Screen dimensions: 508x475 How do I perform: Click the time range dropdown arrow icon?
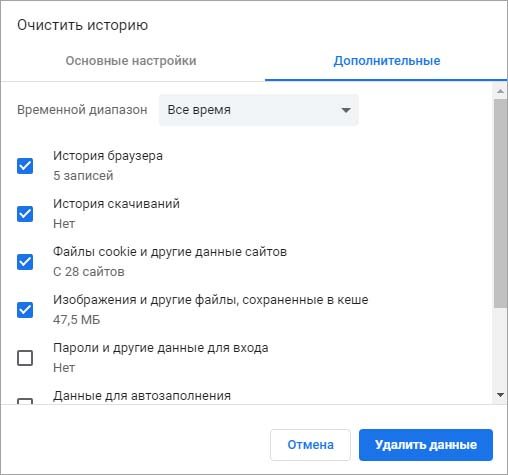pyautogui.click(x=346, y=110)
